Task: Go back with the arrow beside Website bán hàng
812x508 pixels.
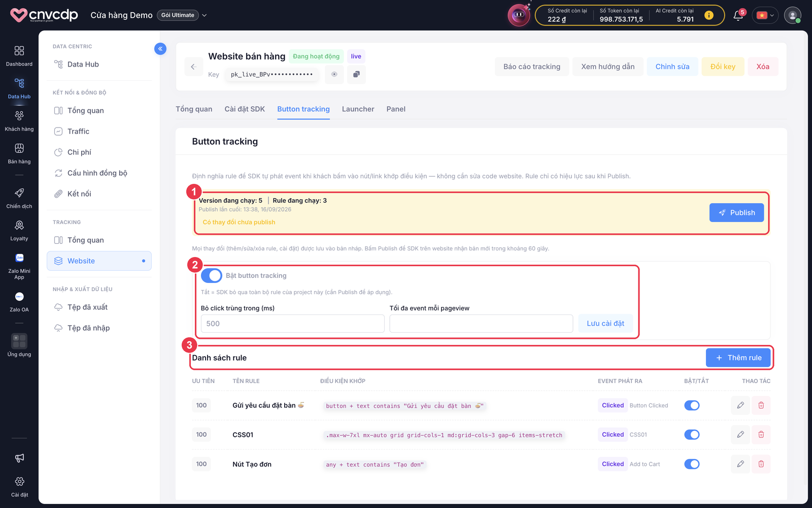Action: tap(193, 67)
